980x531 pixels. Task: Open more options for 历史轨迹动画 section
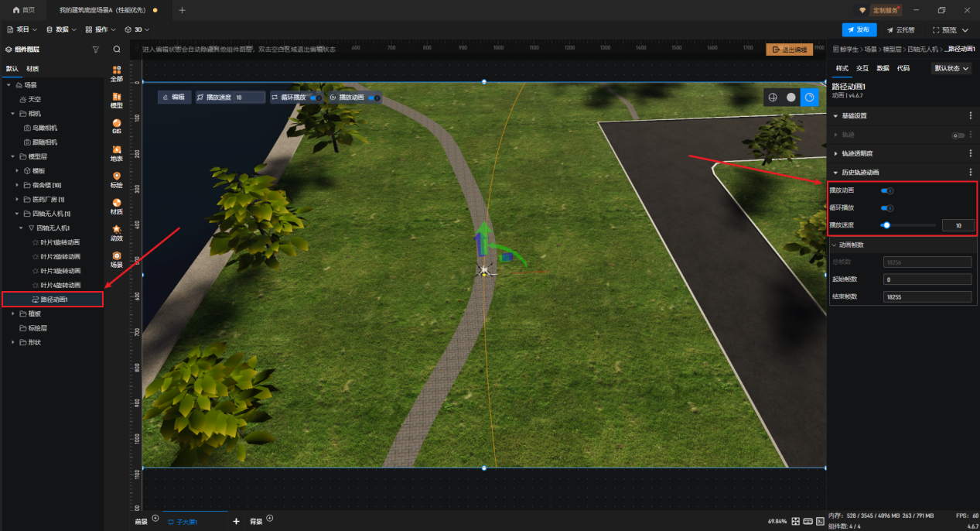click(x=971, y=172)
